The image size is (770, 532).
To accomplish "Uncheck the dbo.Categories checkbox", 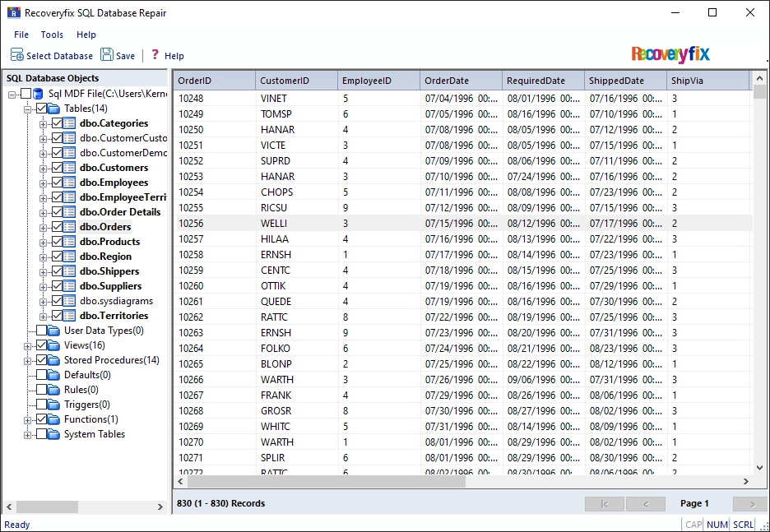I will [57, 123].
